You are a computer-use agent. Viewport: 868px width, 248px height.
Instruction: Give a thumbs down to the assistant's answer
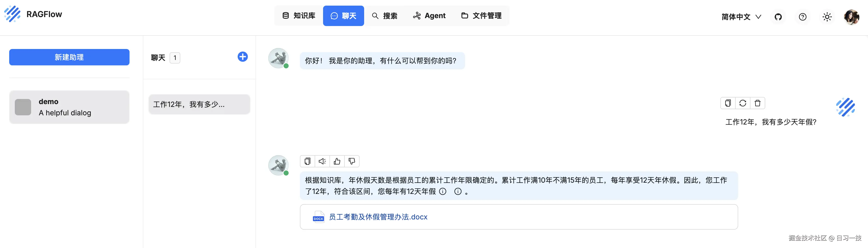(351, 161)
